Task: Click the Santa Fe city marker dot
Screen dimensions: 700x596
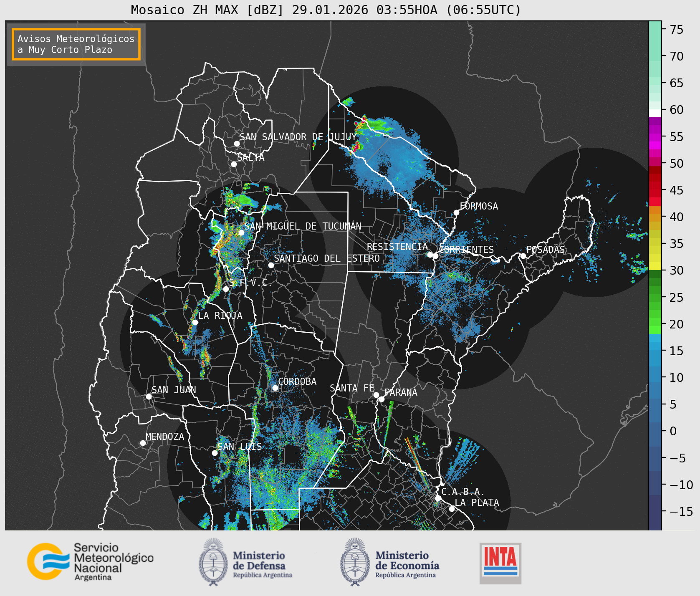Action: (x=376, y=395)
